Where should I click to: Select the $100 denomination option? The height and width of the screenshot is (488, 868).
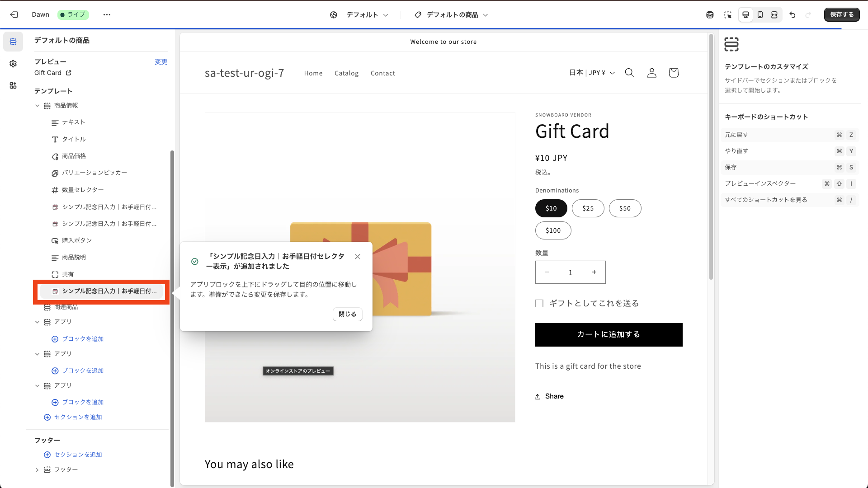pos(553,230)
